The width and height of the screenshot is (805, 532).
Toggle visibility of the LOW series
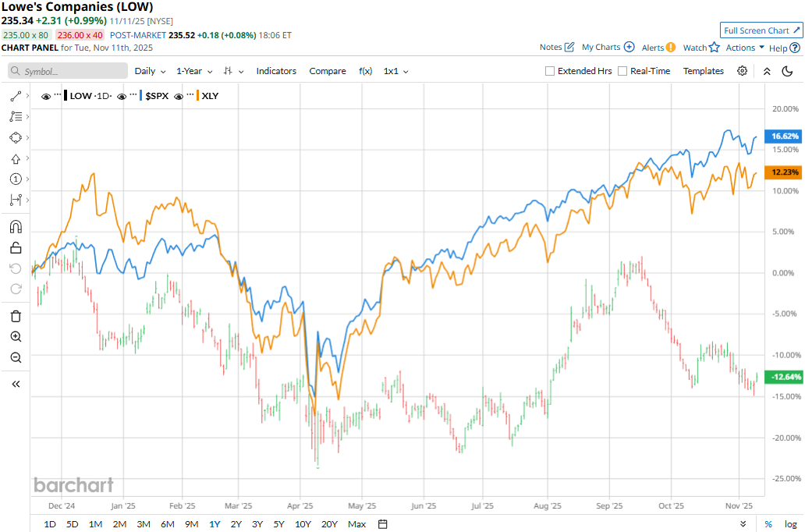(46, 96)
